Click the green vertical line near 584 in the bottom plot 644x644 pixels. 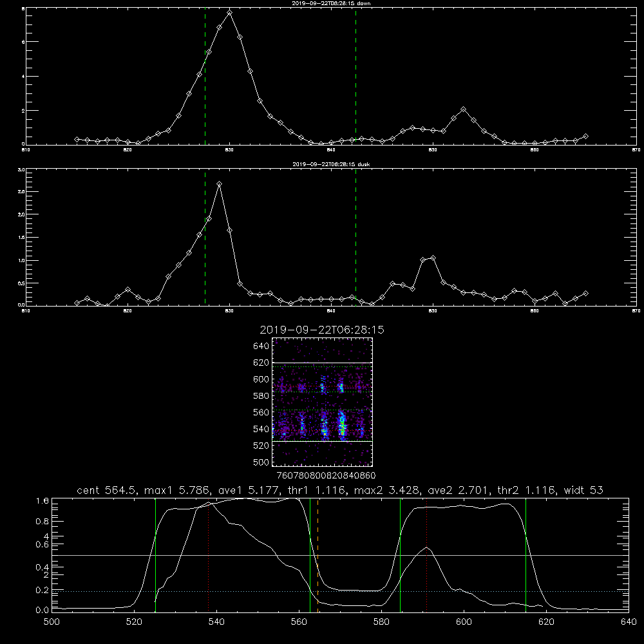(400, 554)
